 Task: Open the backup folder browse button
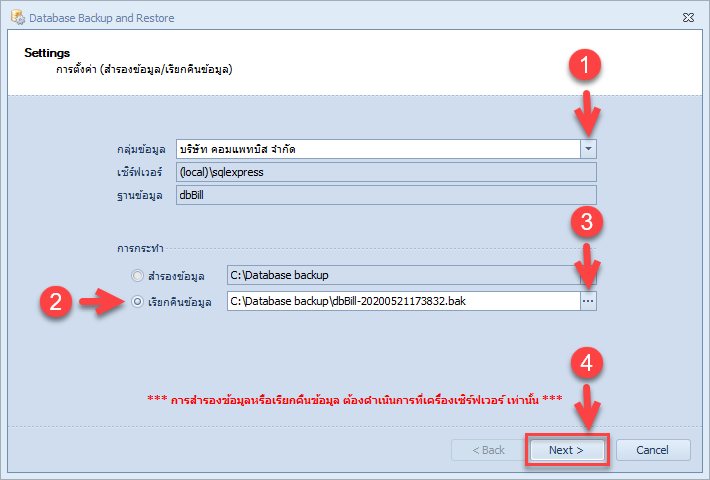point(588,275)
